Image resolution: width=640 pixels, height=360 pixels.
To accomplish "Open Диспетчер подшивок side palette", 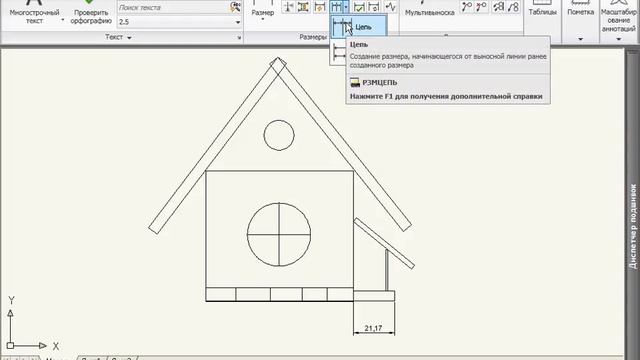I will 633,227.
